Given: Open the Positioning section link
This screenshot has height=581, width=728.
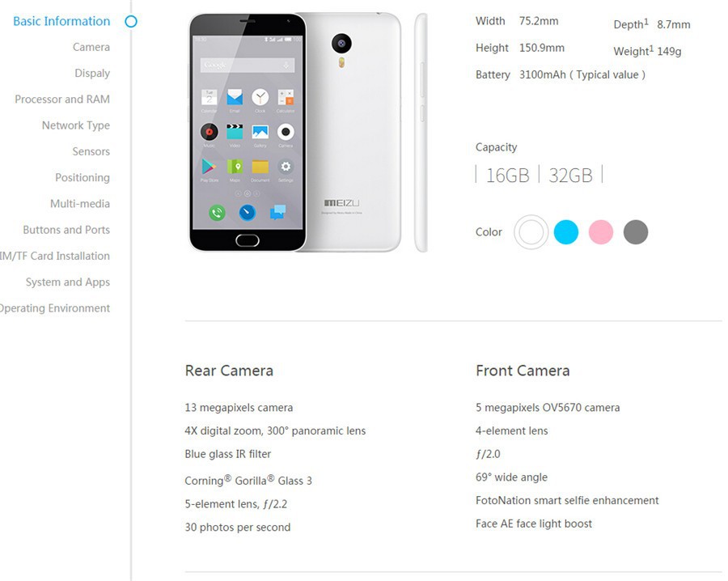Looking at the screenshot, I should (x=83, y=177).
